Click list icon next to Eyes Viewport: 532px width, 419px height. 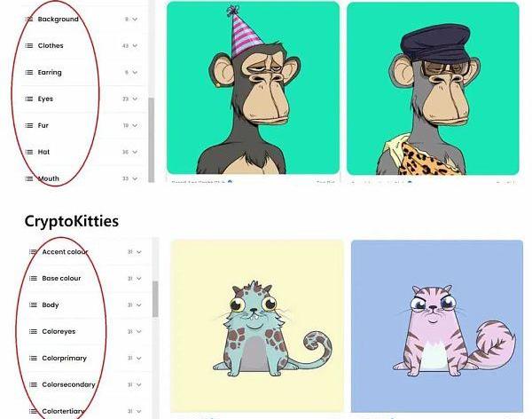pos(29,99)
